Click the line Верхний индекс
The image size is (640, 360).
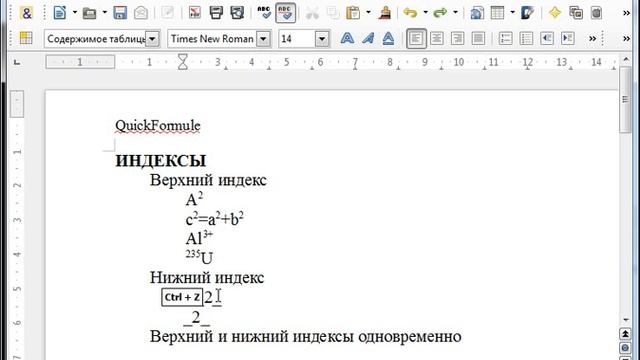208,180
